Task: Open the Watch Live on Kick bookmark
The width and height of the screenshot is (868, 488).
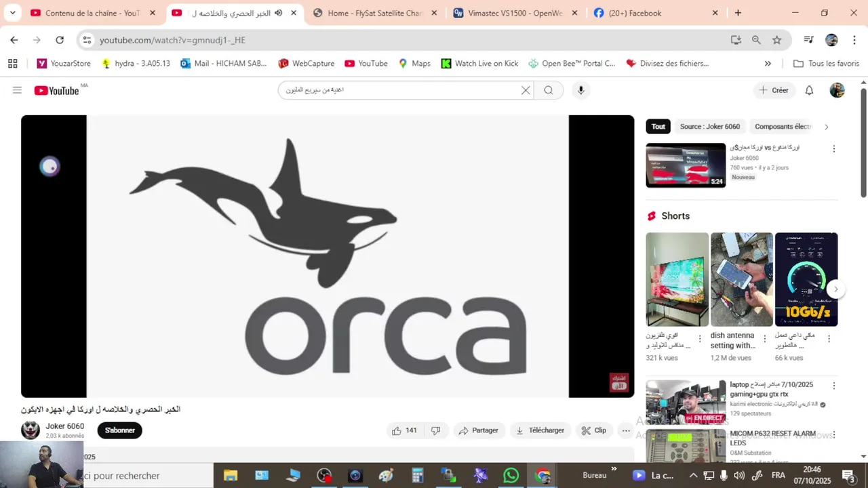Action: pyautogui.click(x=479, y=63)
